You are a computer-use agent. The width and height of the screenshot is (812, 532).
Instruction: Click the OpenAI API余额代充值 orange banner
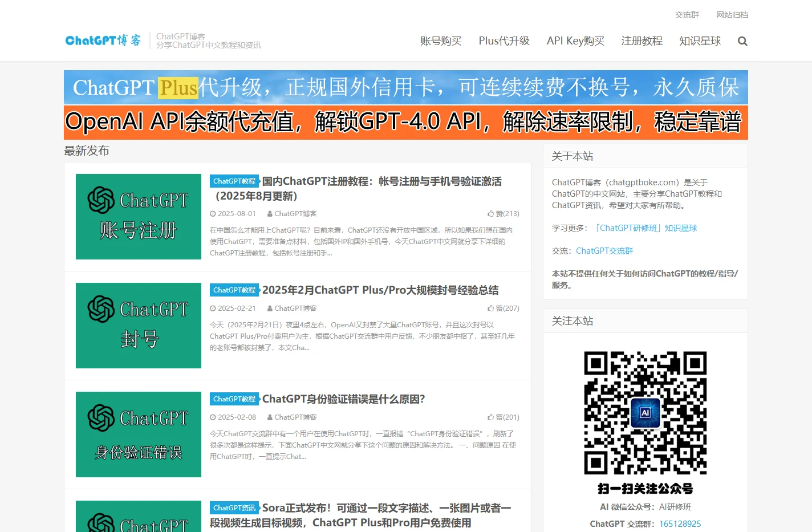point(406,122)
